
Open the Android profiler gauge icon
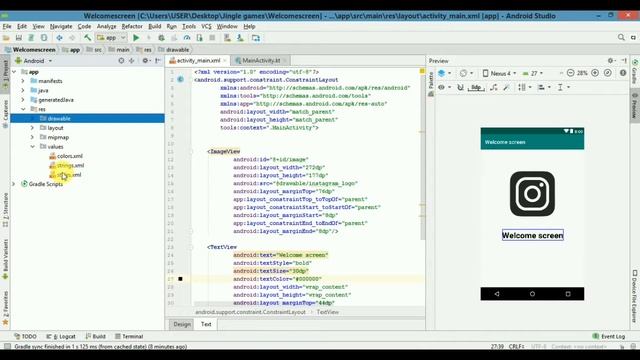tap(187, 38)
